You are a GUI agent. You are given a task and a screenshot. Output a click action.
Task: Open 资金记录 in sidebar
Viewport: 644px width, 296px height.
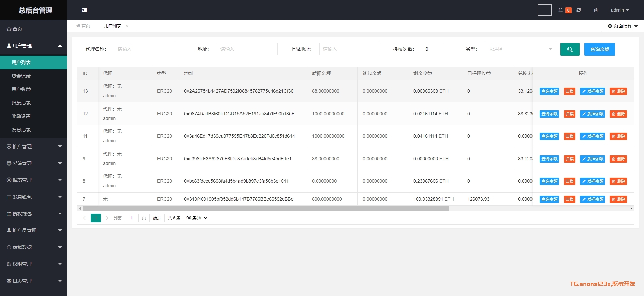click(34, 76)
